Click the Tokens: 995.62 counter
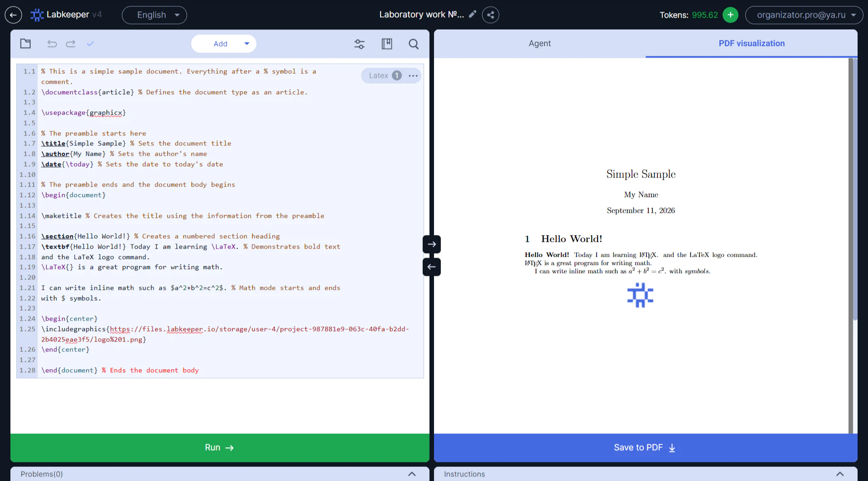Image resolution: width=868 pixels, height=481 pixels. click(689, 15)
